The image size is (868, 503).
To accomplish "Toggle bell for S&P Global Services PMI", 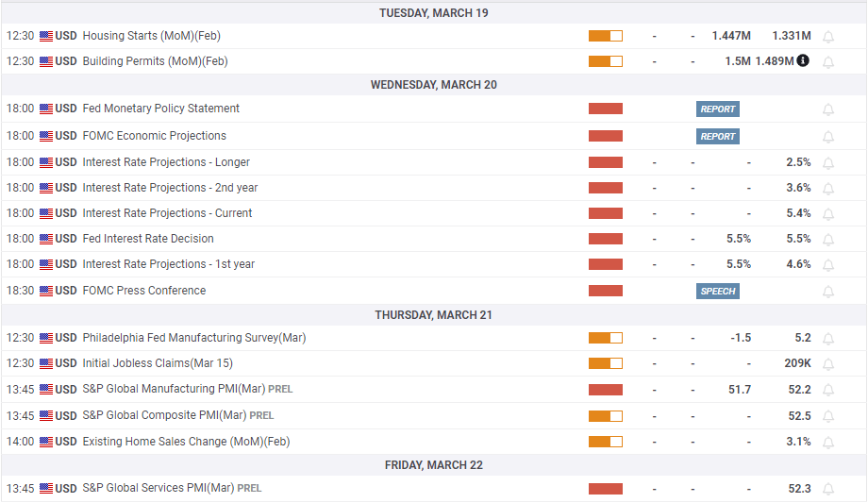I will tap(828, 490).
